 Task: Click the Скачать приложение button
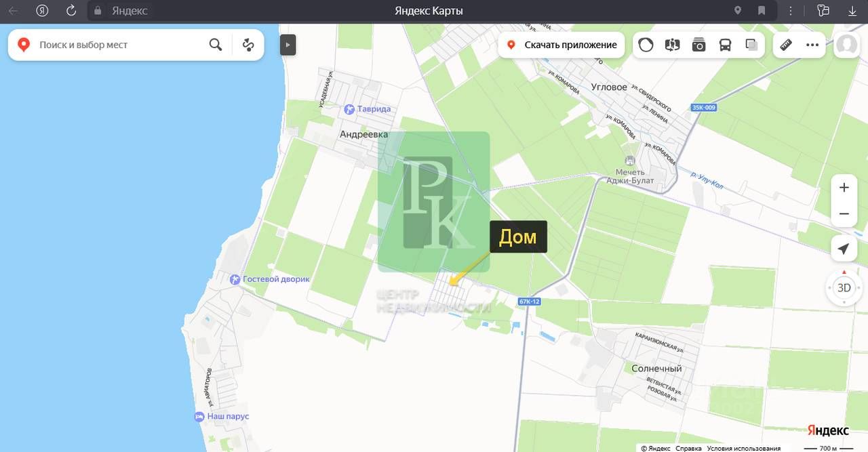tap(562, 45)
